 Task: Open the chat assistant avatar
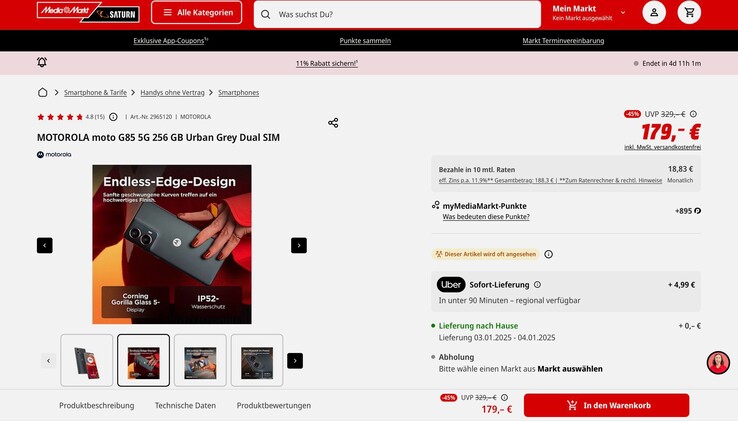[718, 363]
